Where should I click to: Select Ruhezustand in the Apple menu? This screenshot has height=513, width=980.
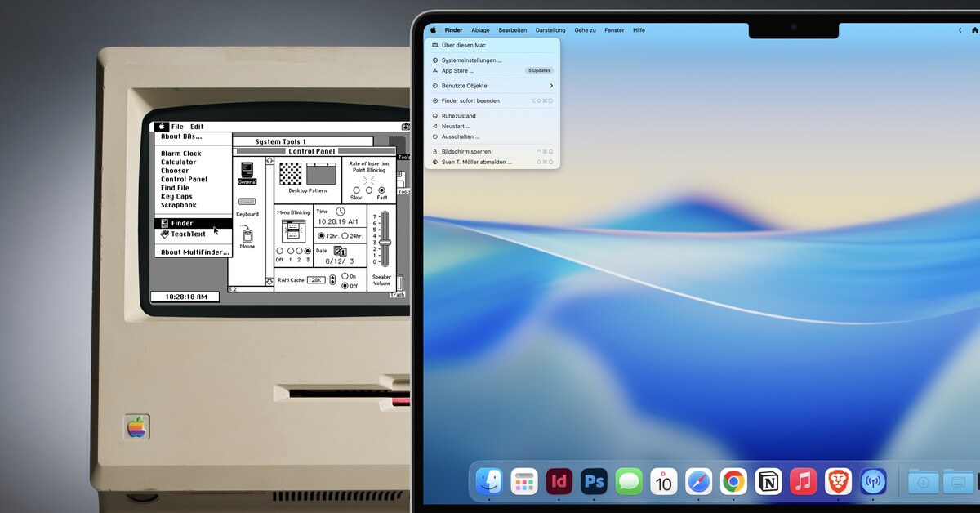tap(492, 116)
